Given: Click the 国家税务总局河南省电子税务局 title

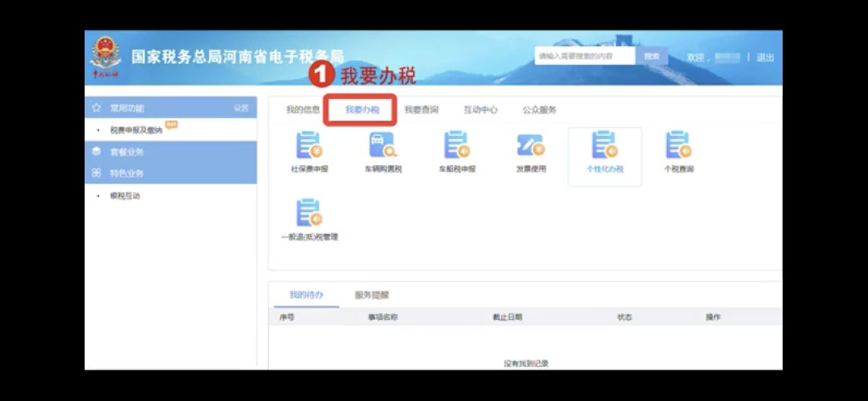Looking at the screenshot, I should click(x=237, y=57).
